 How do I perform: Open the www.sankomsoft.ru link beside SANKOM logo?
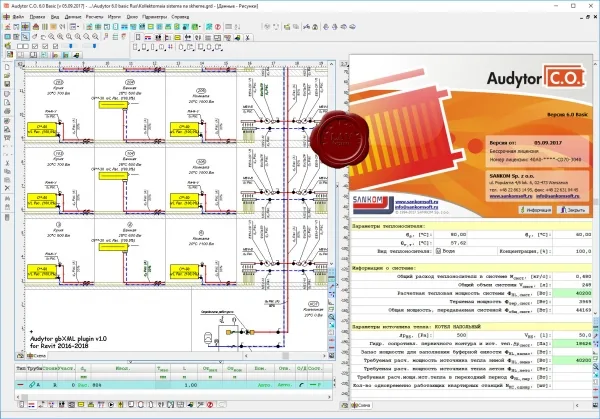(416, 202)
